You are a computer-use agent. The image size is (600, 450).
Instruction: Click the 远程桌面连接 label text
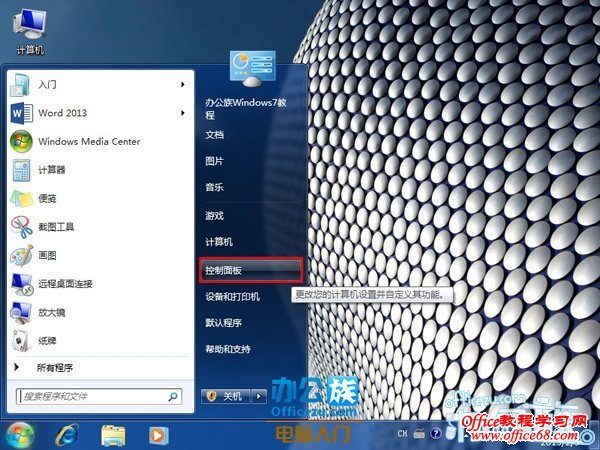pos(65,284)
